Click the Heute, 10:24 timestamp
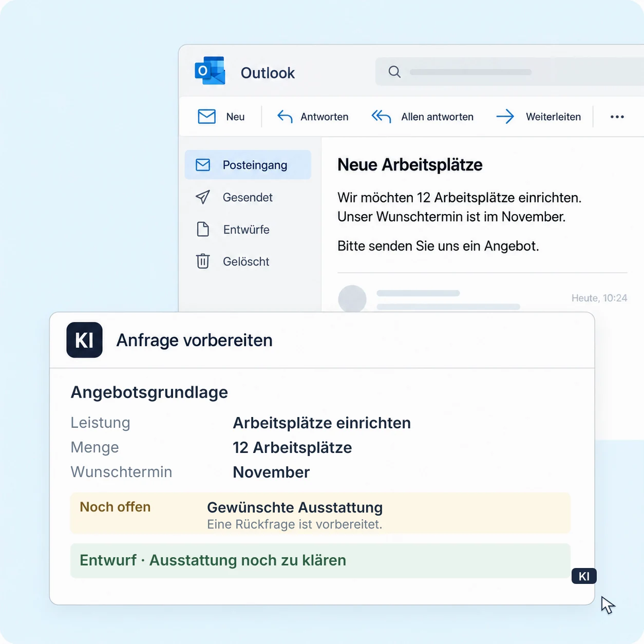This screenshot has height=644, width=644. point(599,298)
